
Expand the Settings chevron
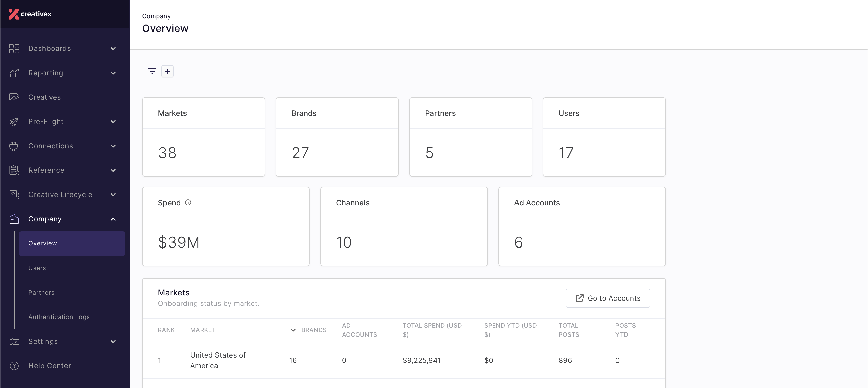tap(113, 342)
